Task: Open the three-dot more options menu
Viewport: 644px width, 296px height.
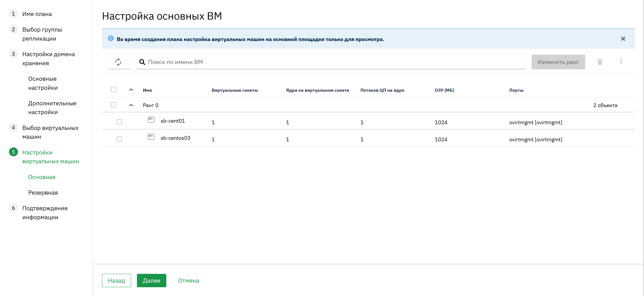Action: pos(621,61)
